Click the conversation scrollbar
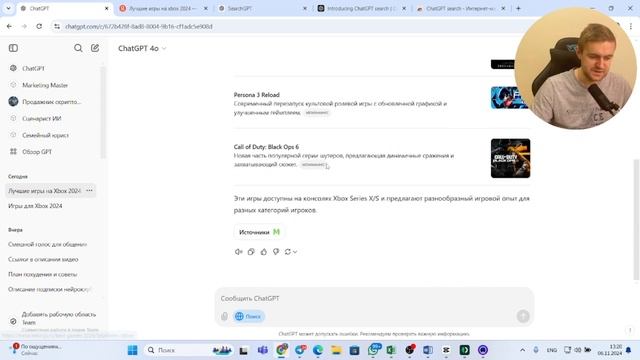The height and width of the screenshot is (360, 640). click(636, 219)
